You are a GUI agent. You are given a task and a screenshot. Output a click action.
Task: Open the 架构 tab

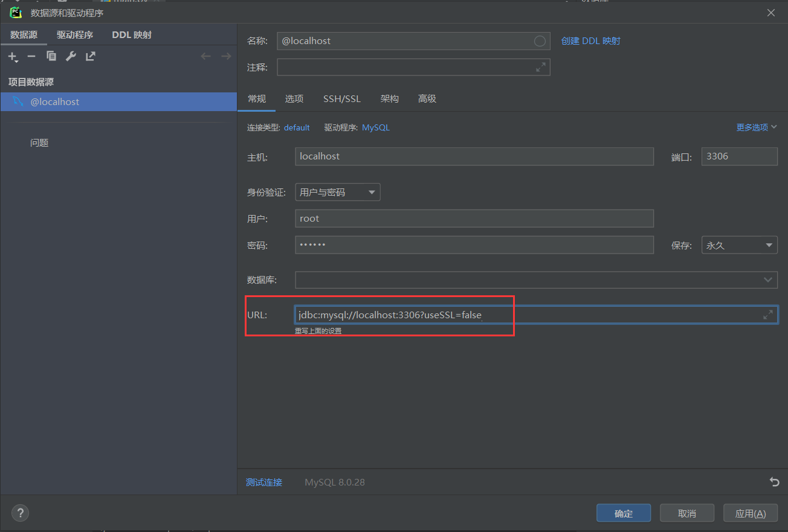pyautogui.click(x=390, y=98)
